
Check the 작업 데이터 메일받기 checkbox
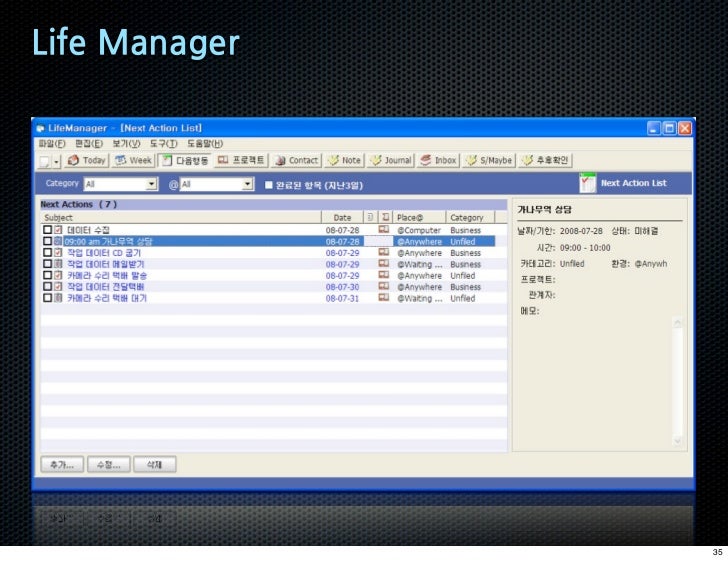[x=47, y=264]
